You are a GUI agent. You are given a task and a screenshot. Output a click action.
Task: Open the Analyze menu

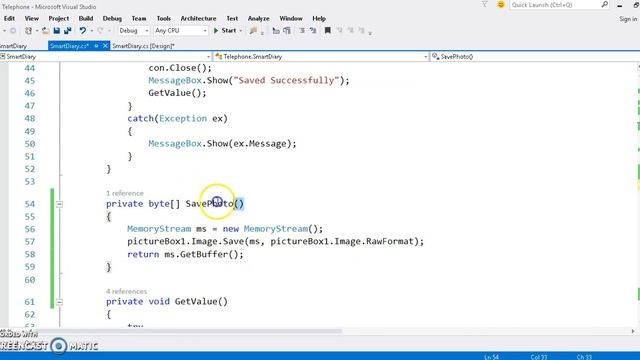(258, 18)
